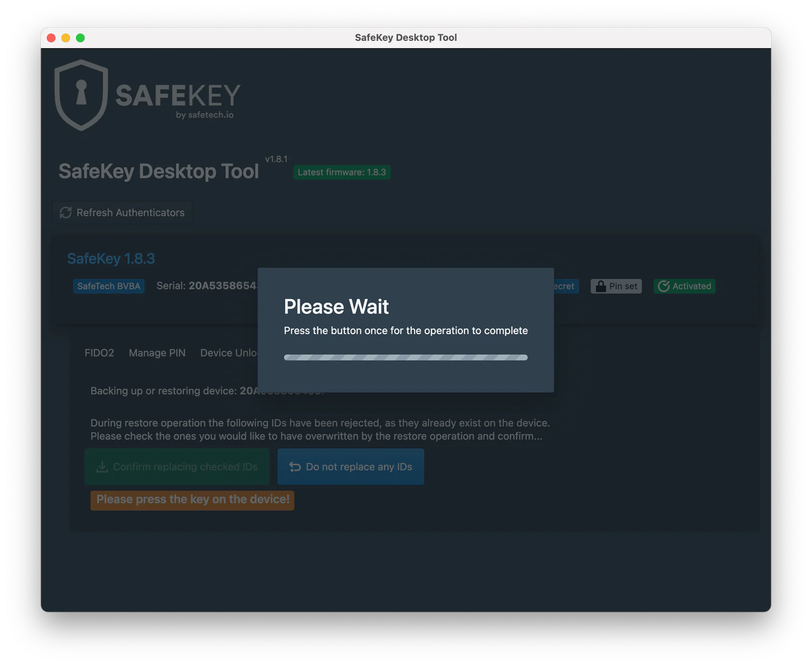This screenshot has height=666, width=812.
Task: Click the 'Please press the key on the device!' alert
Action: [192, 500]
